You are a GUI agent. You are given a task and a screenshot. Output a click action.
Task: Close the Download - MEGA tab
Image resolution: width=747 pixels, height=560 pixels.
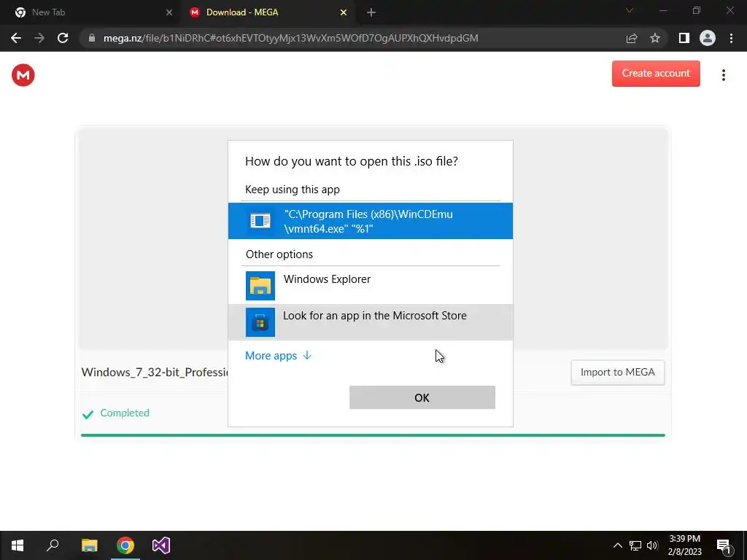(344, 12)
